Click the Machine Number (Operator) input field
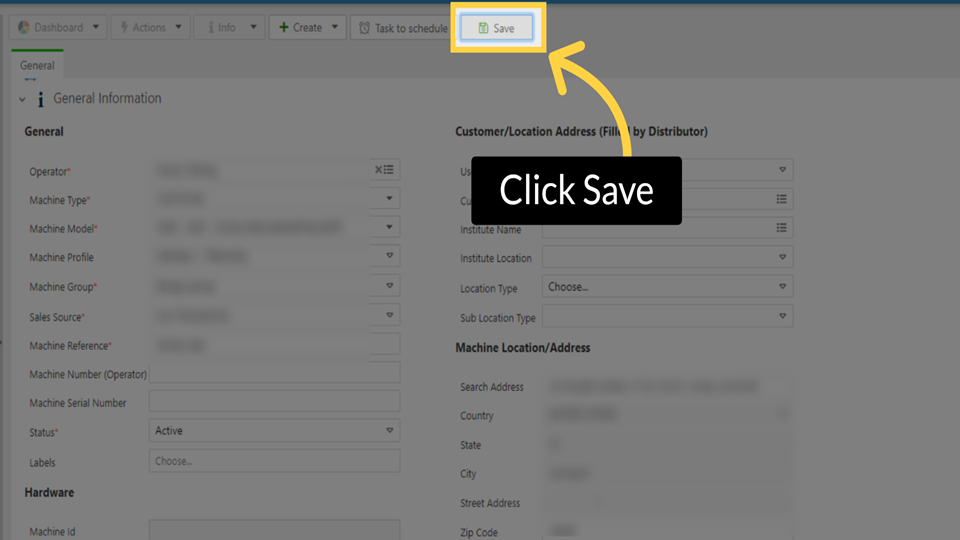The height and width of the screenshot is (540, 960). pyautogui.click(x=274, y=373)
